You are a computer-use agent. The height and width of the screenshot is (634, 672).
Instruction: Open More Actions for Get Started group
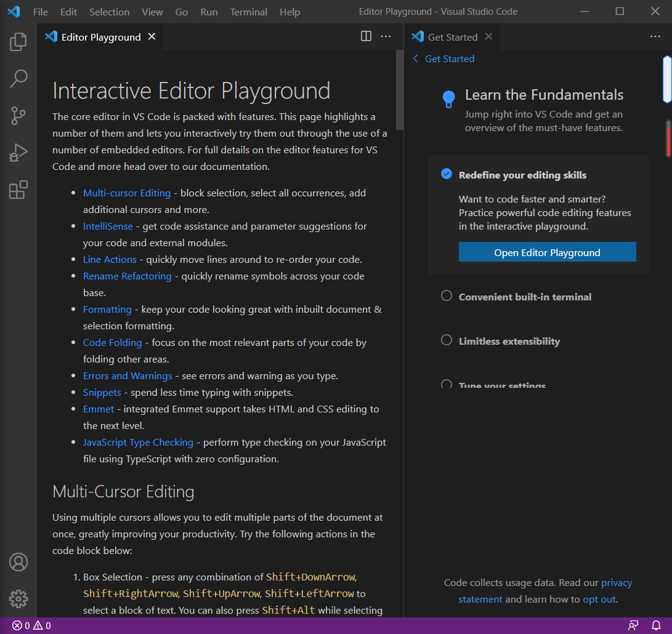(x=655, y=36)
